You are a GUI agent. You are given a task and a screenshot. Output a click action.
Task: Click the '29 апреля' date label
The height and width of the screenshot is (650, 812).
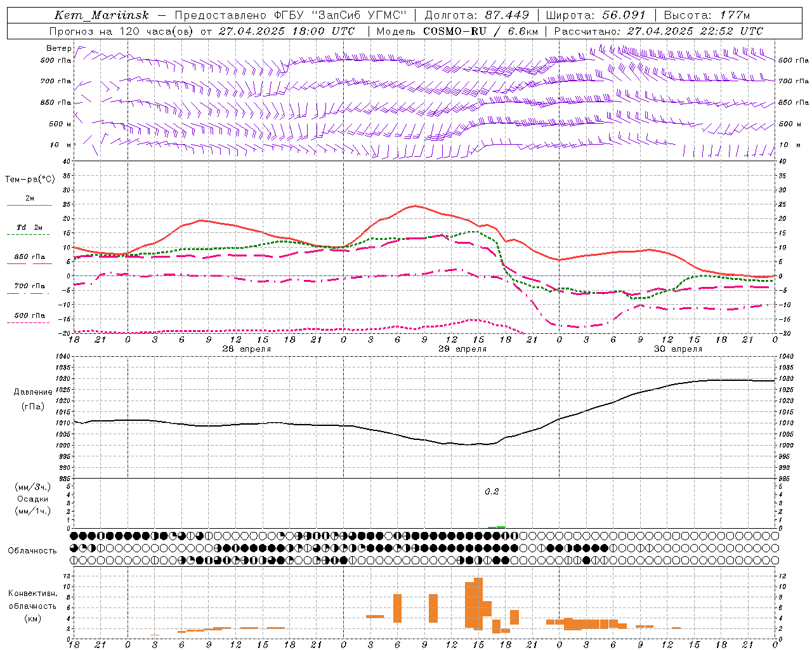point(462,349)
